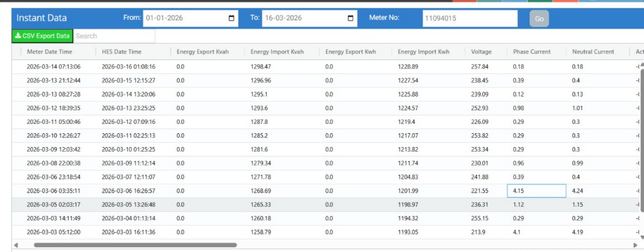Sort by Phase Current column header
The width and height of the screenshot is (644, 252).
[x=532, y=52]
